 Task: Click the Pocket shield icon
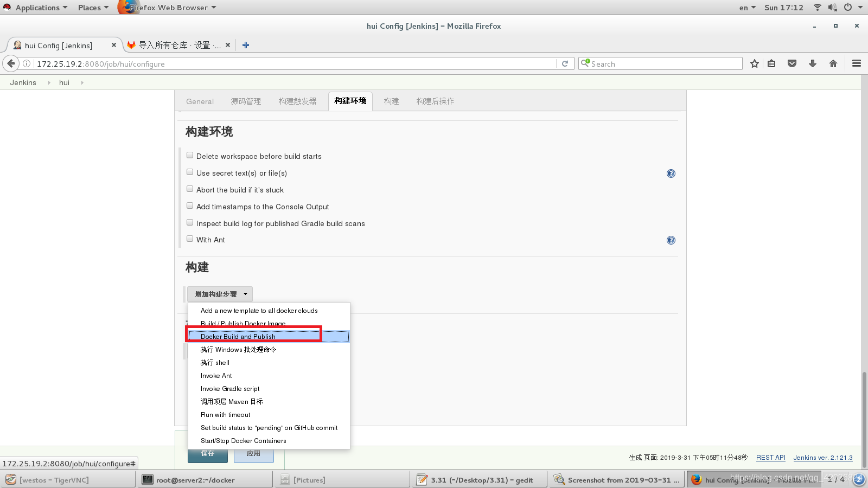click(792, 63)
